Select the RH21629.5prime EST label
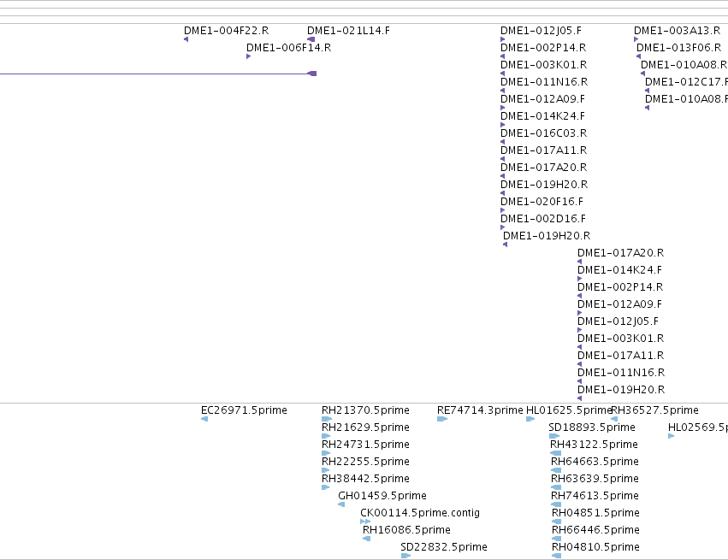 point(365,427)
